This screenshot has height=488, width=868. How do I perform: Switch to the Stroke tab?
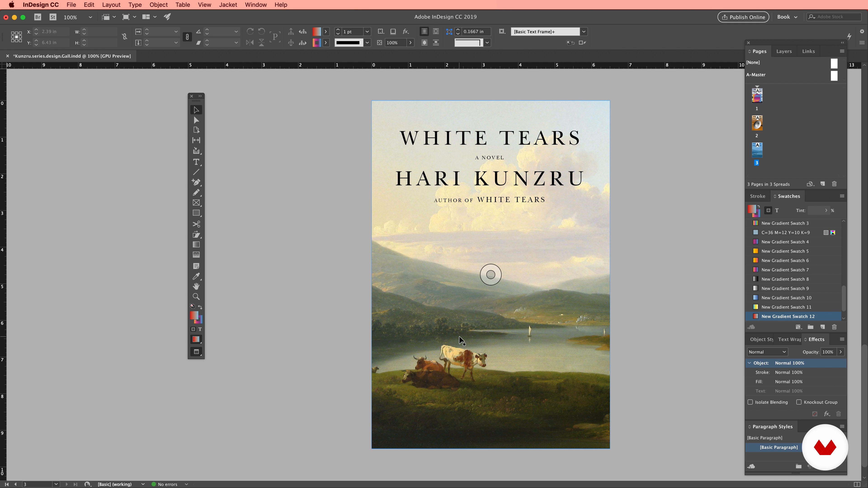coord(757,196)
